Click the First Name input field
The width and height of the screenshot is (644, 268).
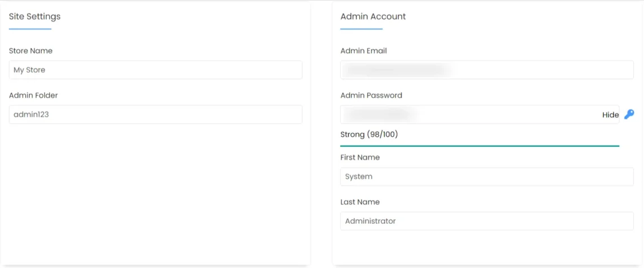(x=486, y=176)
